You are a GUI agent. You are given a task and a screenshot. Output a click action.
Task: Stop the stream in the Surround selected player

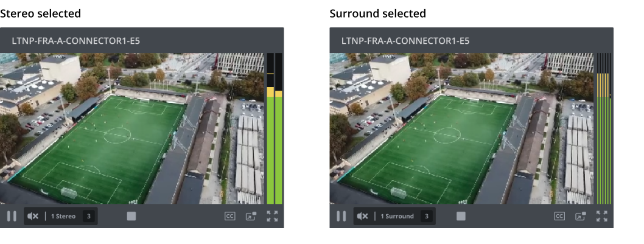(461, 216)
